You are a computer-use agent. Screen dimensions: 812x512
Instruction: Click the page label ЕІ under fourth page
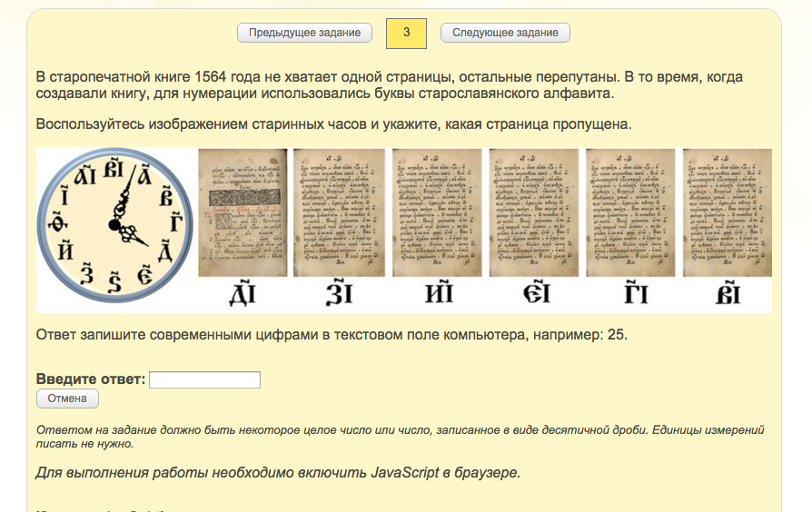(536, 292)
